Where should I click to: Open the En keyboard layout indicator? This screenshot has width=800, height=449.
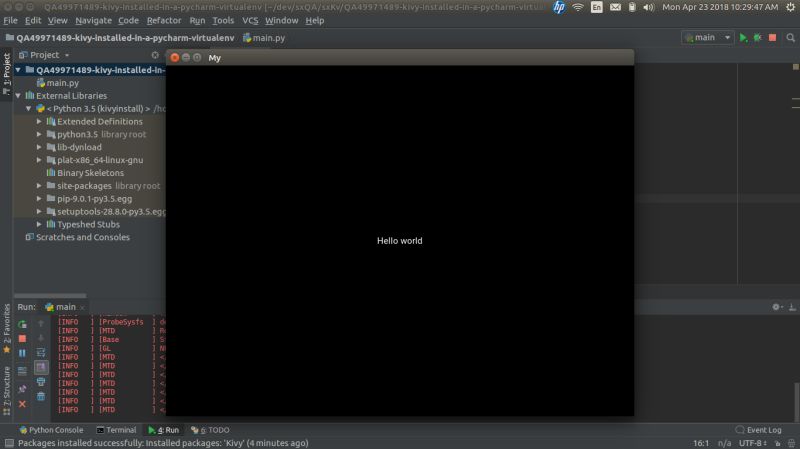click(x=596, y=7)
